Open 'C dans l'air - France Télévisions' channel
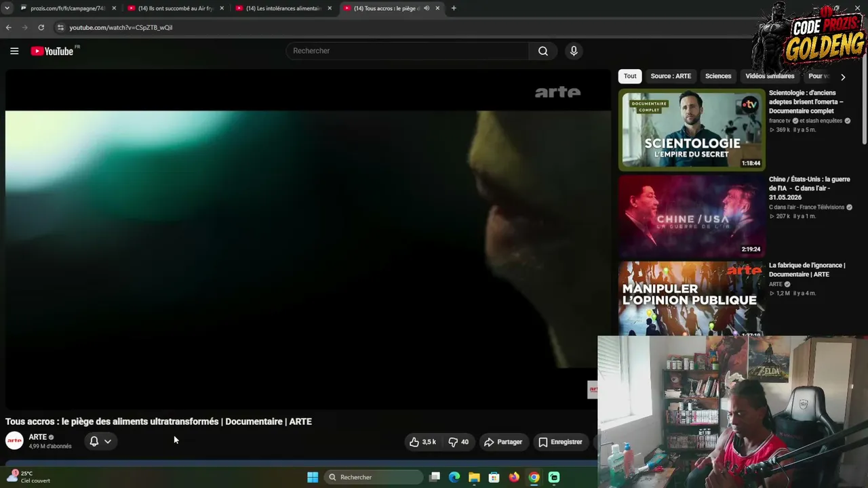Viewport: 868px width, 488px height. point(806,207)
